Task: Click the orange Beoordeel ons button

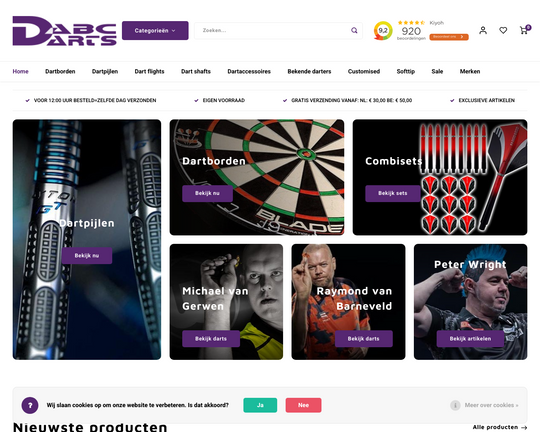Action: pyautogui.click(x=449, y=37)
